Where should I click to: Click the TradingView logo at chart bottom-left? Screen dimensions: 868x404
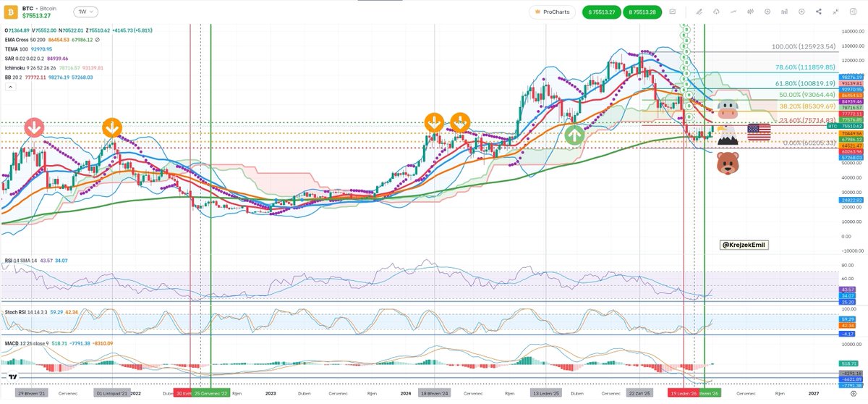[x=12, y=376]
